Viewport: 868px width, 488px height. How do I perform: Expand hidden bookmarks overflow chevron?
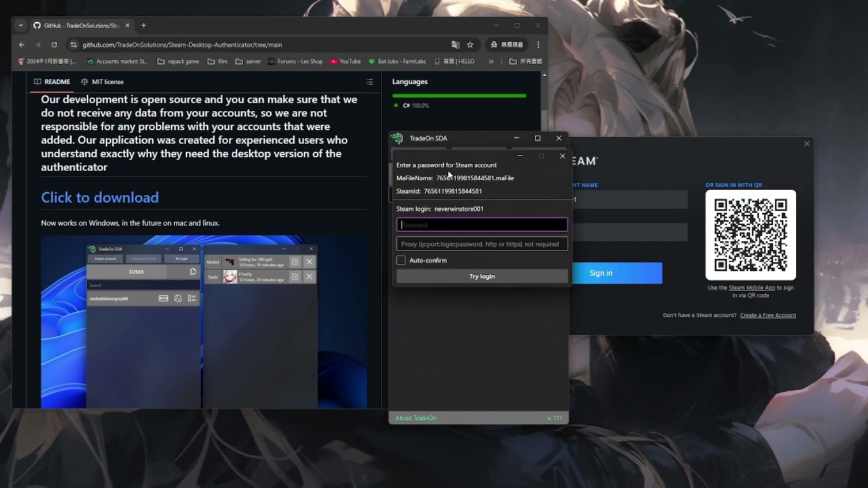tap(491, 61)
